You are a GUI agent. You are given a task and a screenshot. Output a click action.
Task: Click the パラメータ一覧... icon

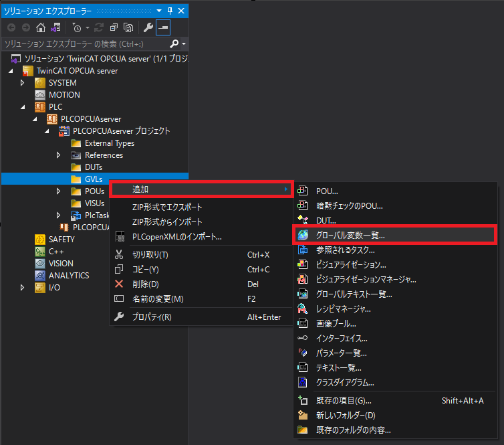tap(302, 353)
